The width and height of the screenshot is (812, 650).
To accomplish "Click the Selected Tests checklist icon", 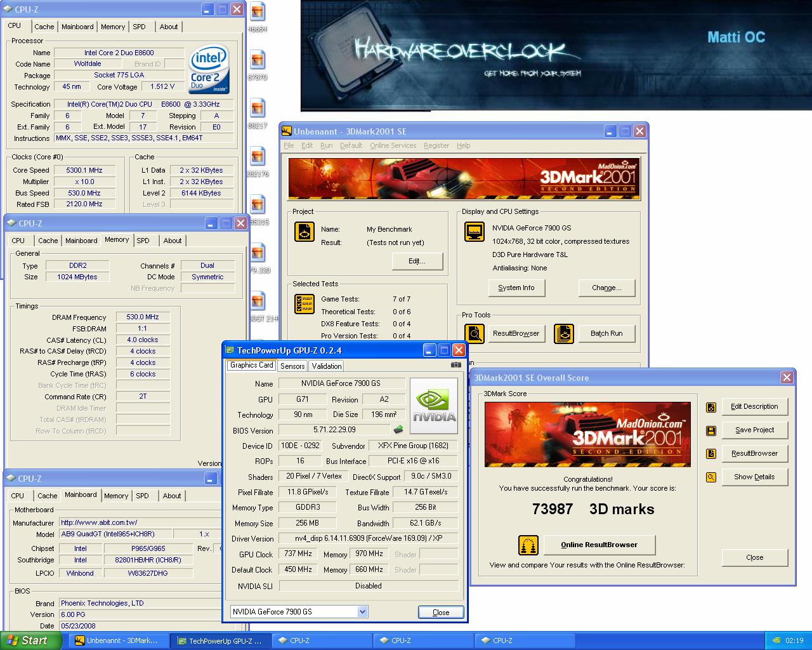I will coord(304,304).
